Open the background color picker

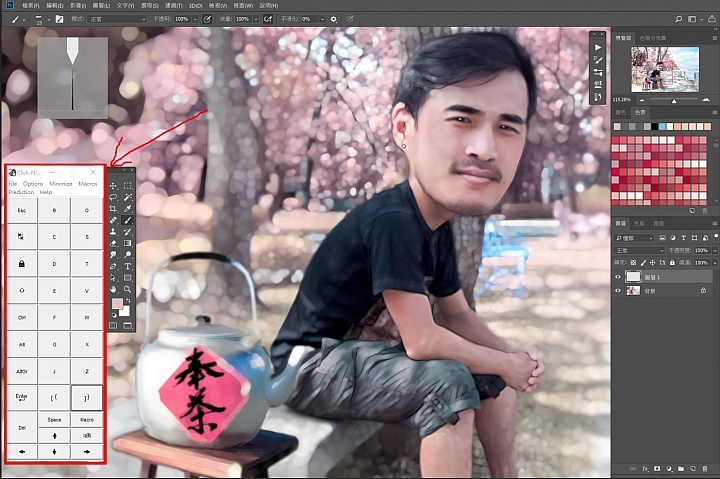click(x=126, y=312)
